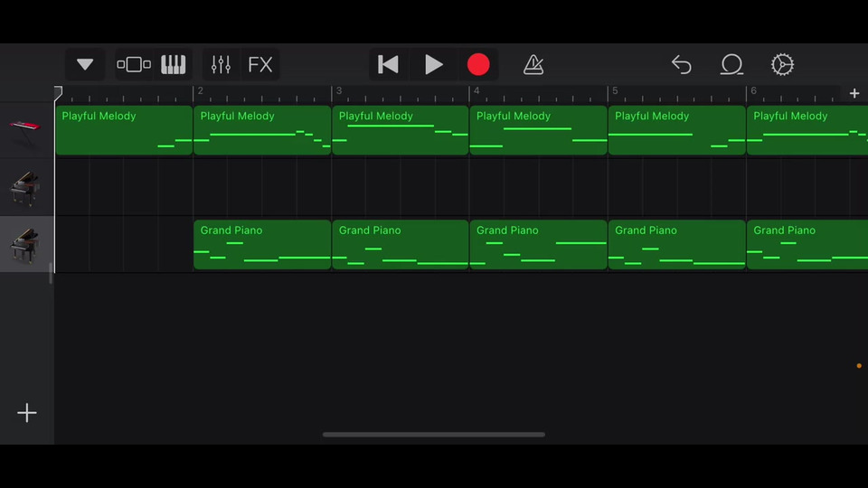This screenshot has height=488, width=868.
Task: Switch to Tracks view icon
Action: (134, 65)
